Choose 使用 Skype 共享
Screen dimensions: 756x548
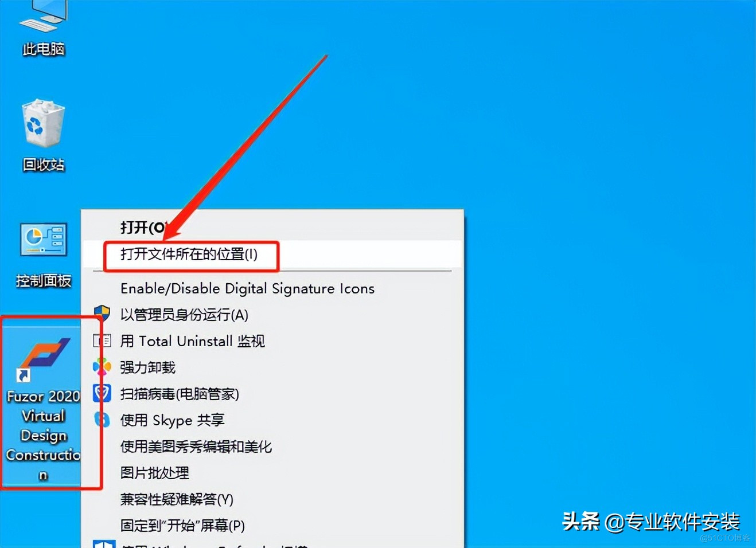point(272,420)
